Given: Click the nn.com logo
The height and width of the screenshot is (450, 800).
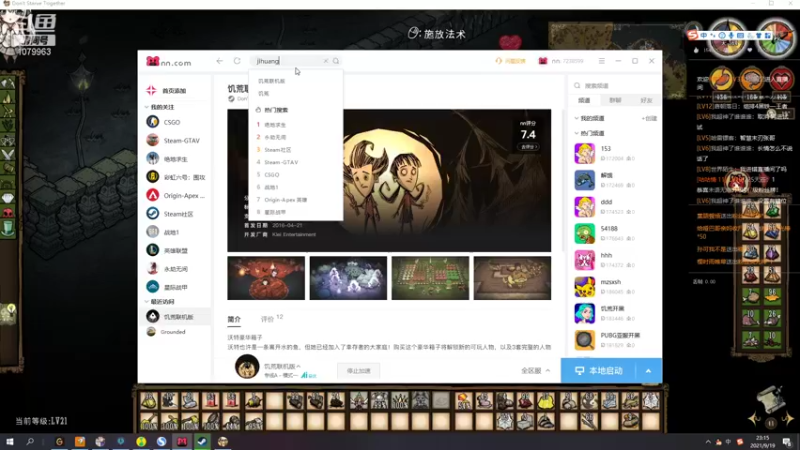Looking at the screenshot, I should [x=168, y=62].
